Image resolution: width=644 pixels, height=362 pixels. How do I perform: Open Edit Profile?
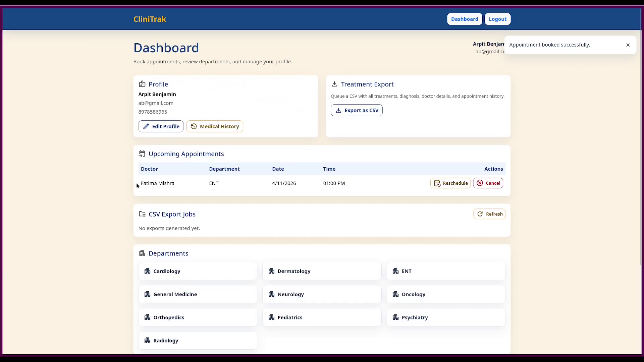pyautogui.click(x=161, y=126)
